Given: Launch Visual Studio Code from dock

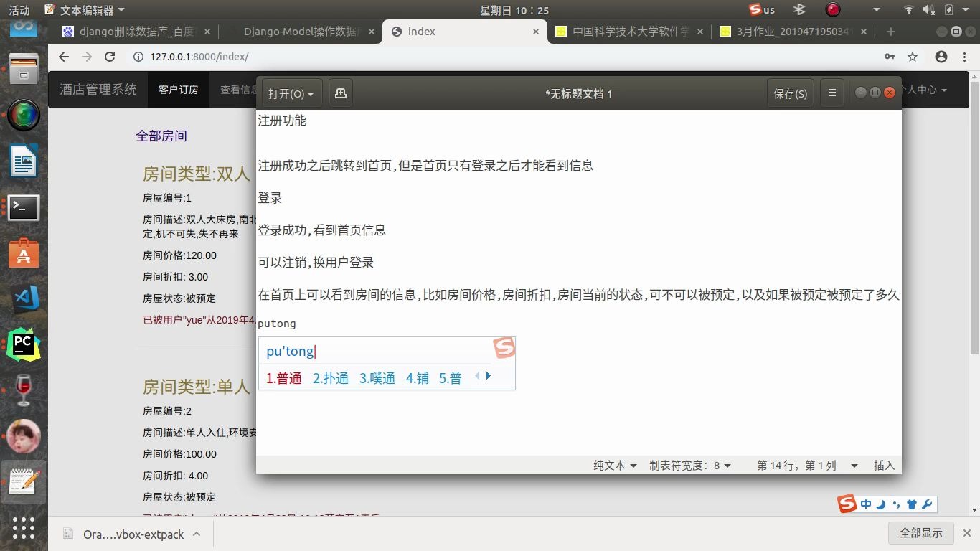Looking at the screenshot, I should point(24,299).
